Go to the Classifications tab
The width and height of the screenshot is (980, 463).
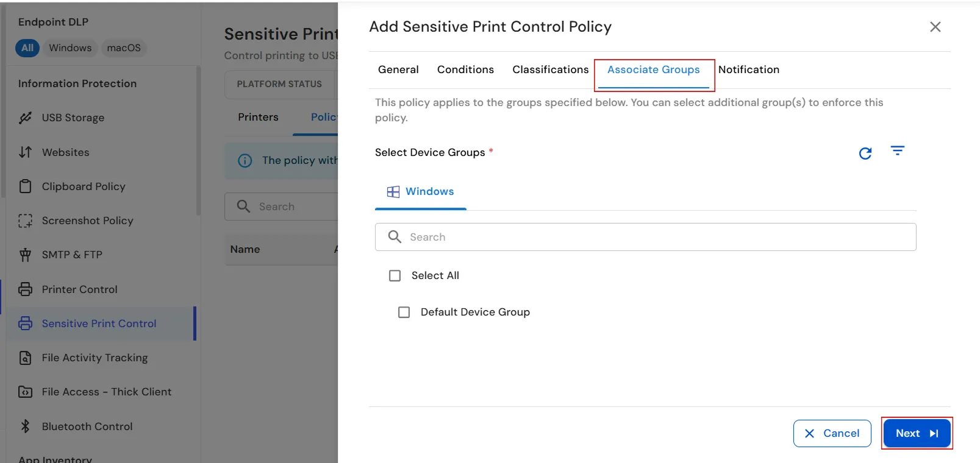[551, 70]
